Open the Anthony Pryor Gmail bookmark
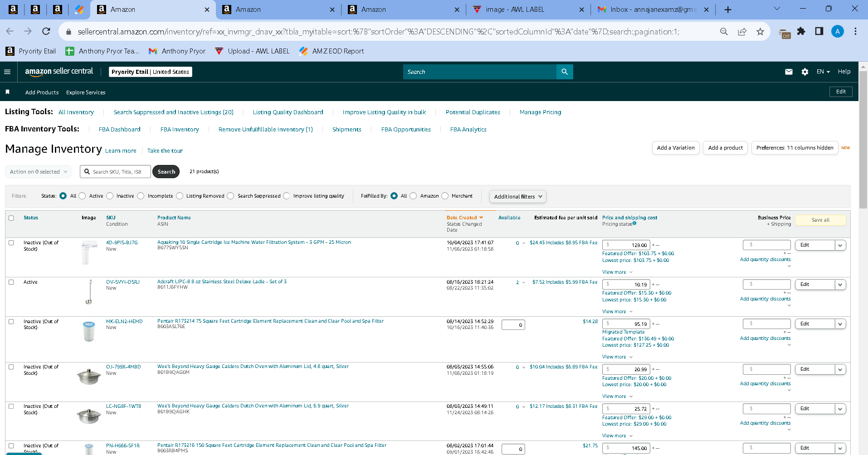This screenshot has width=868, height=455. [x=177, y=51]
